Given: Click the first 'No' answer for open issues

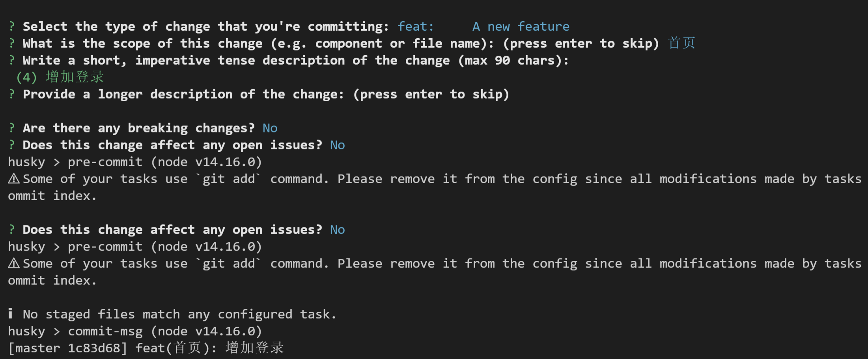Looking at the screenshot, I should (338, 145).
